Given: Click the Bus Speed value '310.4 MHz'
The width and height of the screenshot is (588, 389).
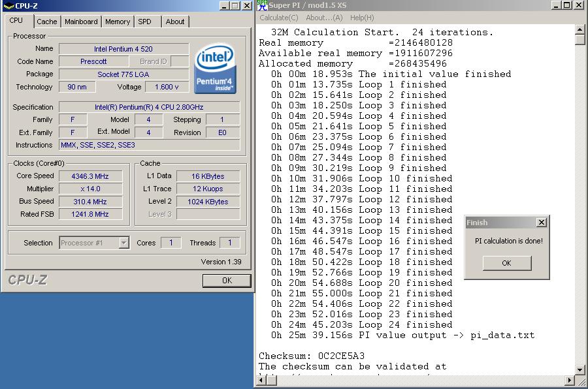Looking at the screenshot, I should (90, 202).
